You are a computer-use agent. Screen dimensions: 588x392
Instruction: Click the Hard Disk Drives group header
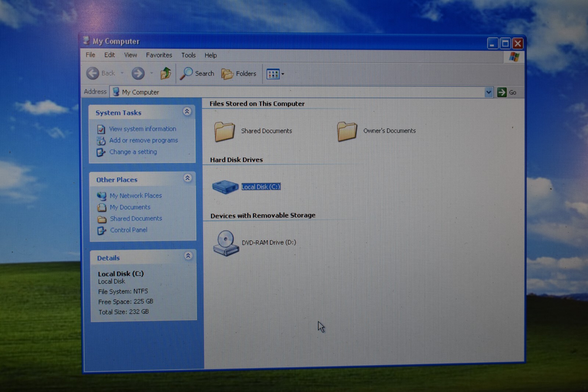pyautogui.click(x=236, y=160)
